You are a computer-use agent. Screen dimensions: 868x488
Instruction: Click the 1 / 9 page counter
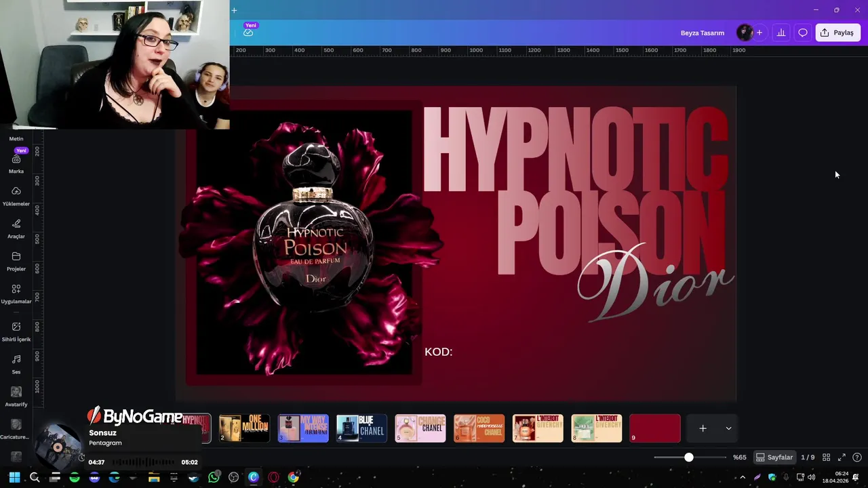pos(808,457)
